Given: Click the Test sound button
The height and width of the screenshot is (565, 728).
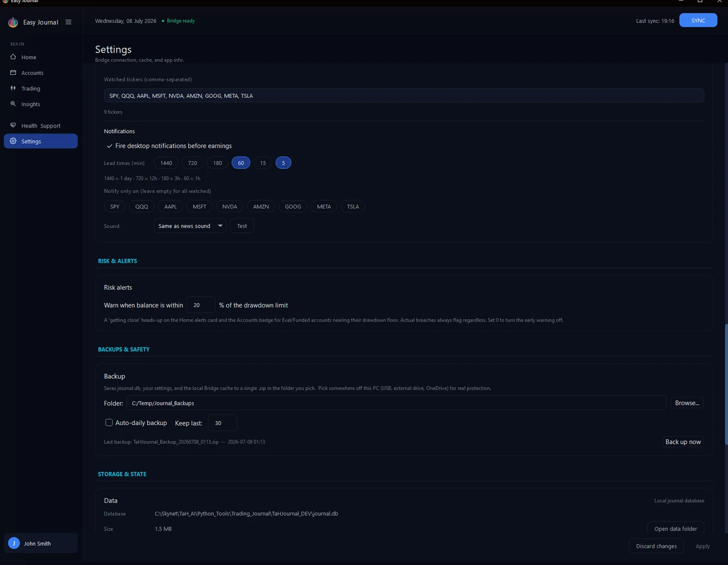Looking at the screenshot, I should click(x=242, y=226).
